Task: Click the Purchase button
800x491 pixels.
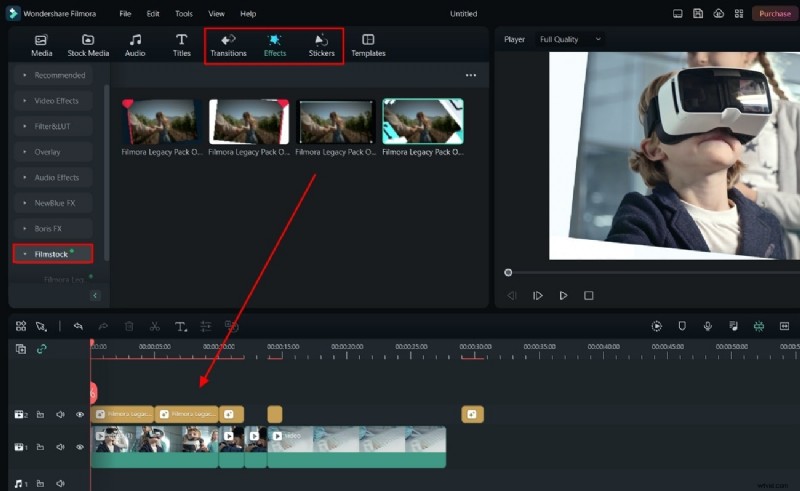Action: tap(774, 14)
